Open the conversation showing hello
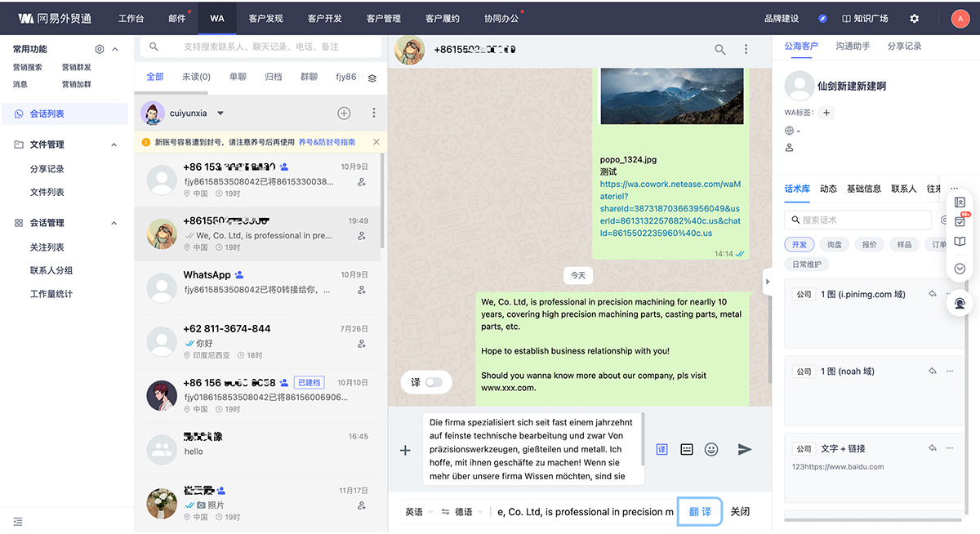 point(257,449)
